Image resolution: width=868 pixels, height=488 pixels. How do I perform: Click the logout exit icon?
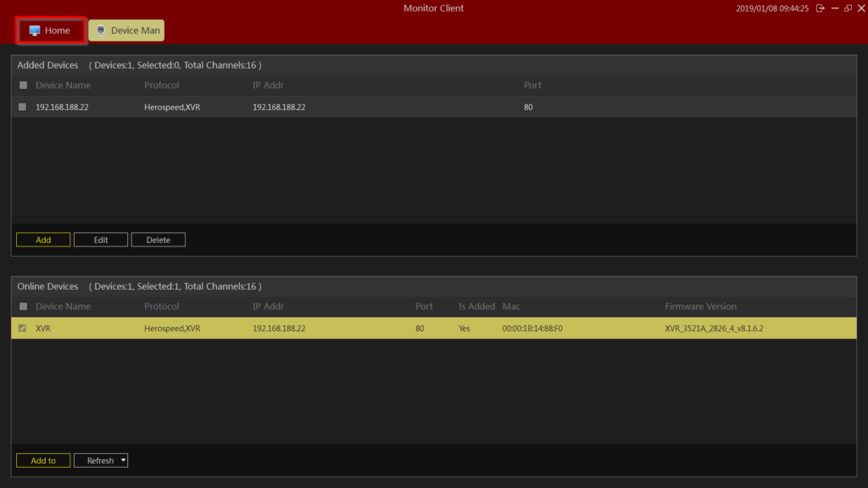click(820, 8)
